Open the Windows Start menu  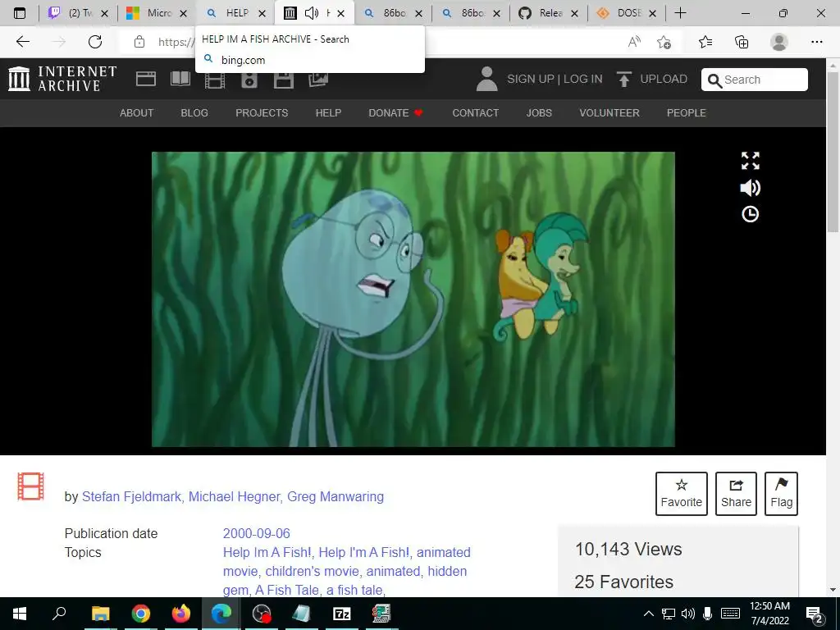coord(20,614)
